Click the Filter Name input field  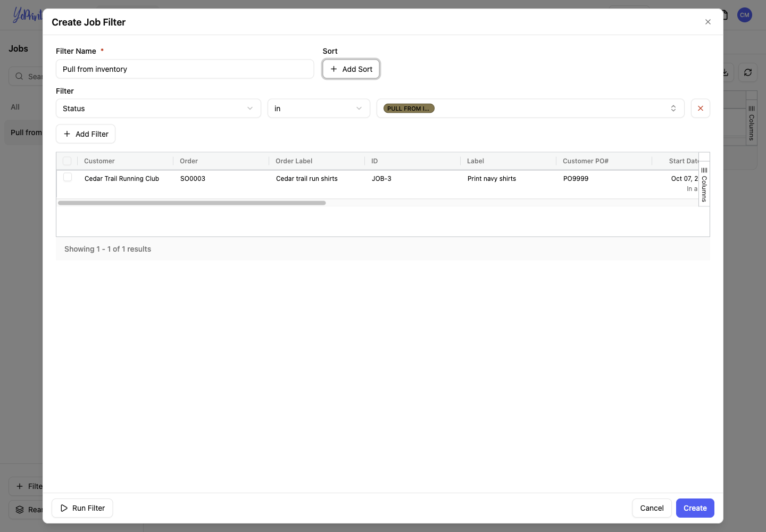185,69
